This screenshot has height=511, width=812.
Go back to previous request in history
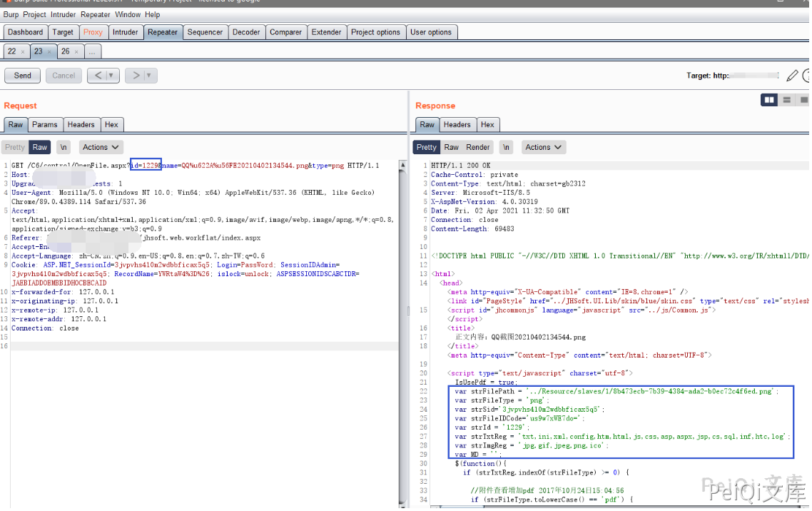coord(98,76)
